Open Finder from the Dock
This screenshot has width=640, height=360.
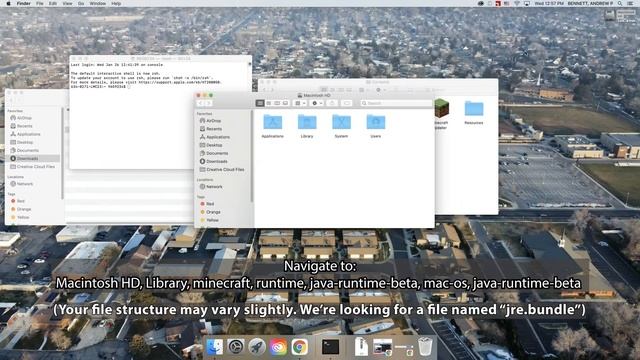214,347
